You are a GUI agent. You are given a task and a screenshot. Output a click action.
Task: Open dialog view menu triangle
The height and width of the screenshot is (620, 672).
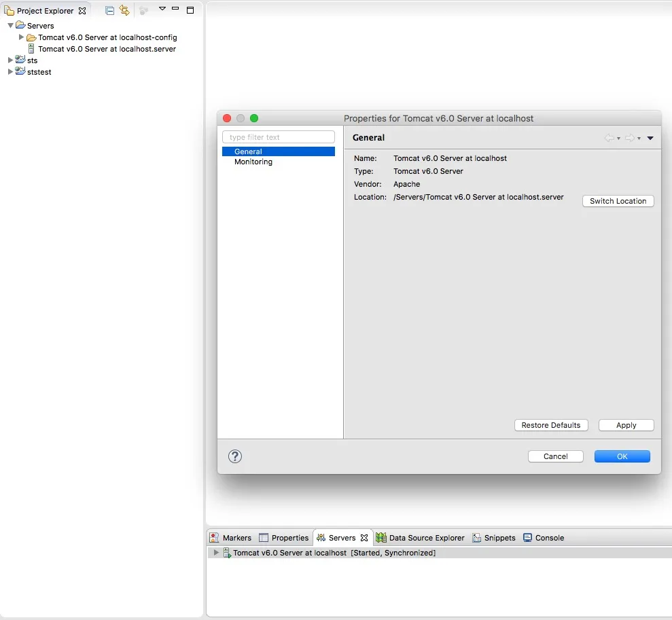650,138
